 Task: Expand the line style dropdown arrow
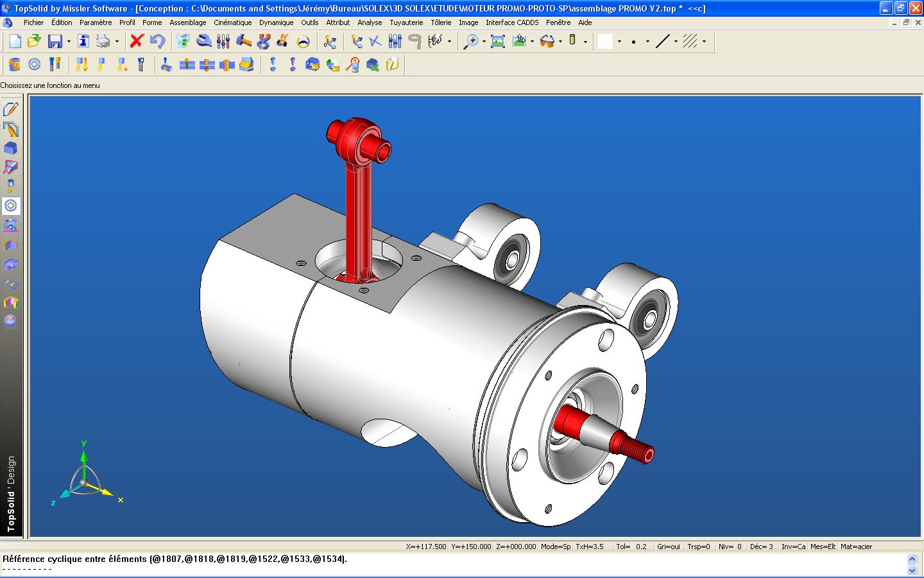tap(676, 42)
